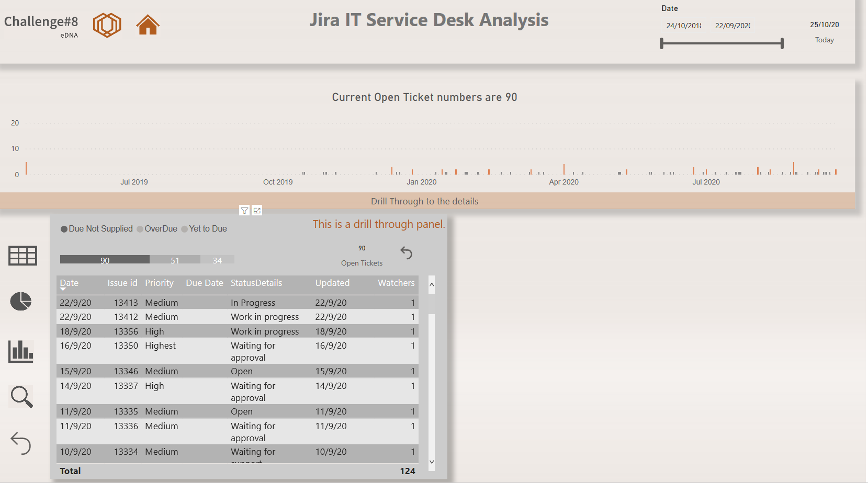Click the Apr 2020 axis label
This screenshot has width=868, height=483.
point(563,182)
